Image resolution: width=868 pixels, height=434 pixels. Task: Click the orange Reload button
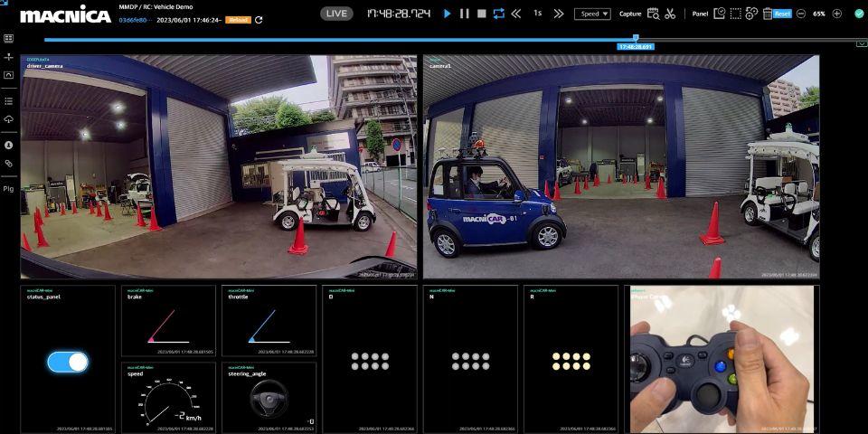238,20
